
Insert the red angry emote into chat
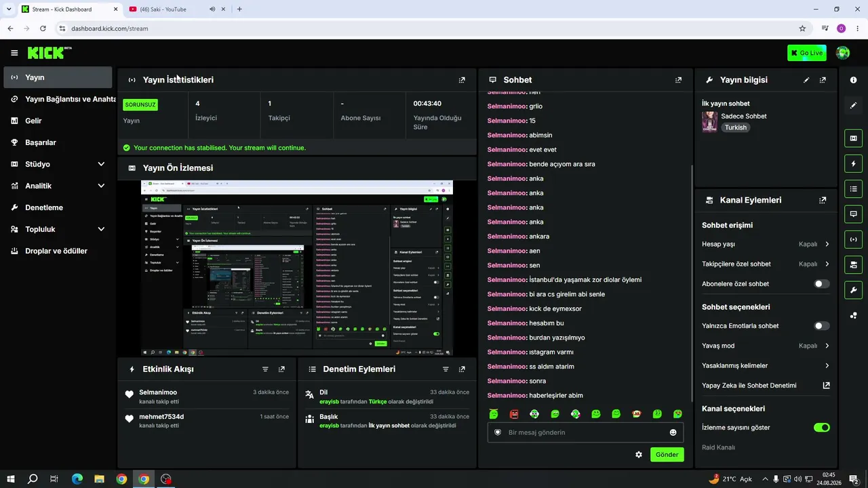(514, 414)
